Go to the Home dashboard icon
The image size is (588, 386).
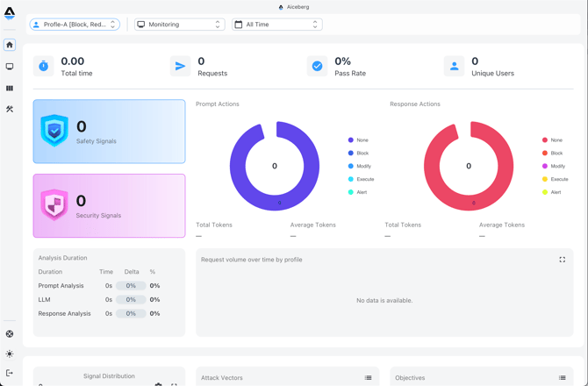(x=10, y=45)
